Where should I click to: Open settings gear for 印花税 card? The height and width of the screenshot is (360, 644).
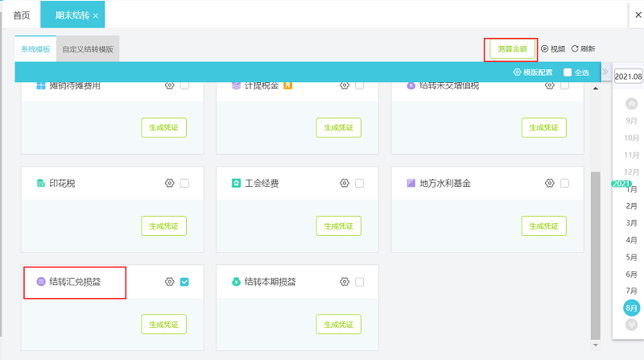(169, 184)
